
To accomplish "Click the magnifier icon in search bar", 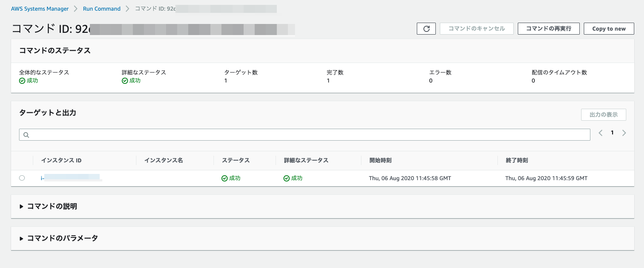I will (26, 134).
